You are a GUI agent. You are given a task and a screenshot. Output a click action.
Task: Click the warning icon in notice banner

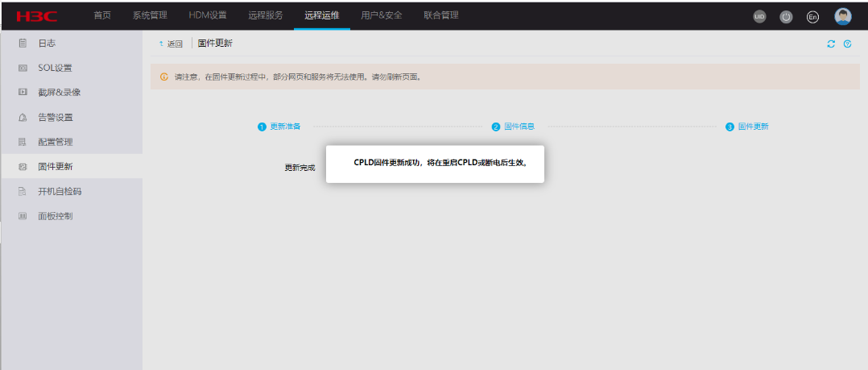pos(164,77)
